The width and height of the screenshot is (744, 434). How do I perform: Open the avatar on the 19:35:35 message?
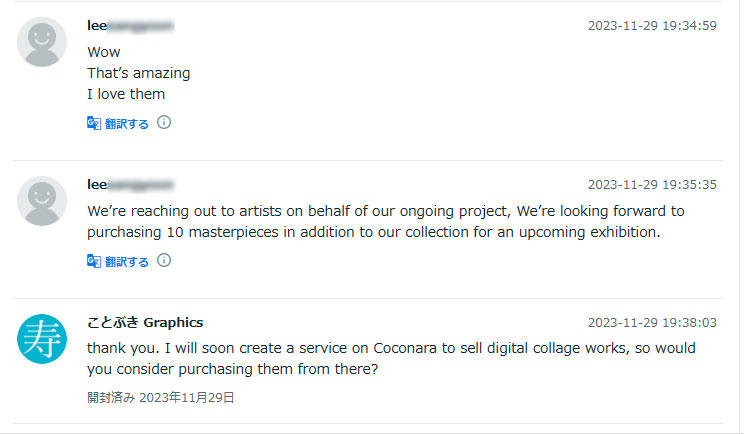(x=42, y=201)
